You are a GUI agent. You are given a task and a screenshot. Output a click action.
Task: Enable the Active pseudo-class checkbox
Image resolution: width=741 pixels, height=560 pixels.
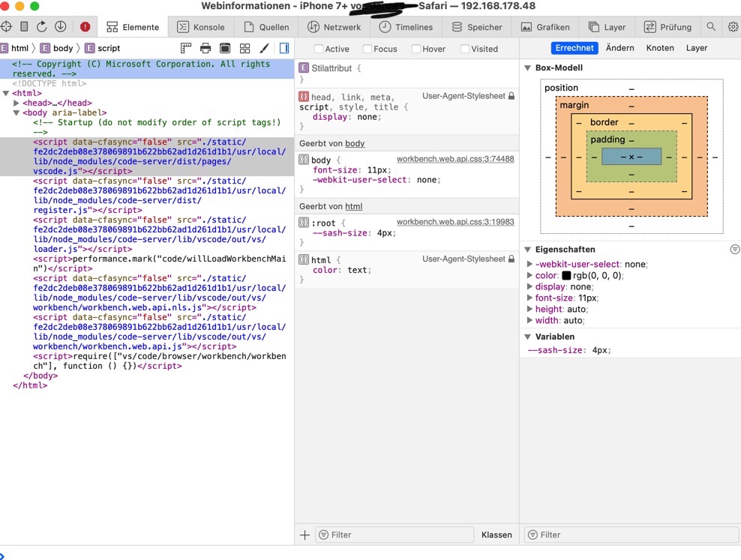319,49
